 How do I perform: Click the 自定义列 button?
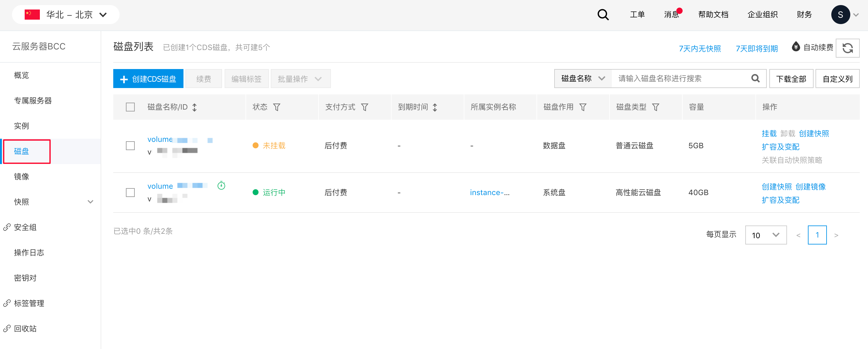tap(837, 79)
